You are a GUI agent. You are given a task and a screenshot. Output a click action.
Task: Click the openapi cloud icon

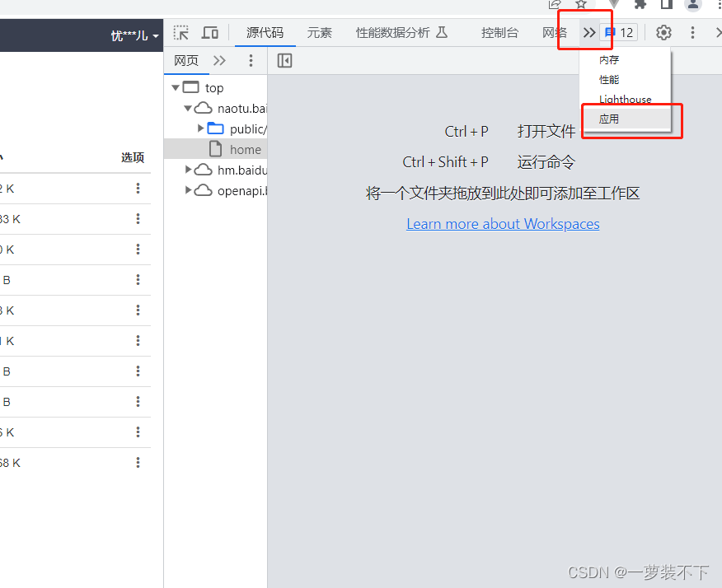(x=203, y=190)
